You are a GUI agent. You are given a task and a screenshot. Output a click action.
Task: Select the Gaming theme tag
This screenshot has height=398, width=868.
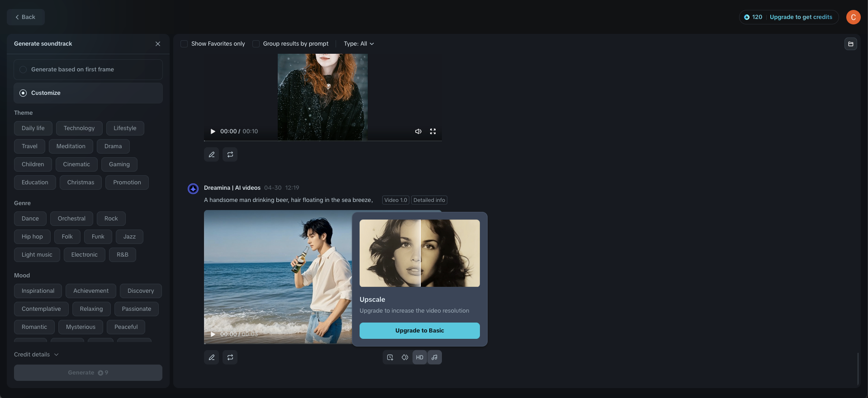click(x=119, y=164)
